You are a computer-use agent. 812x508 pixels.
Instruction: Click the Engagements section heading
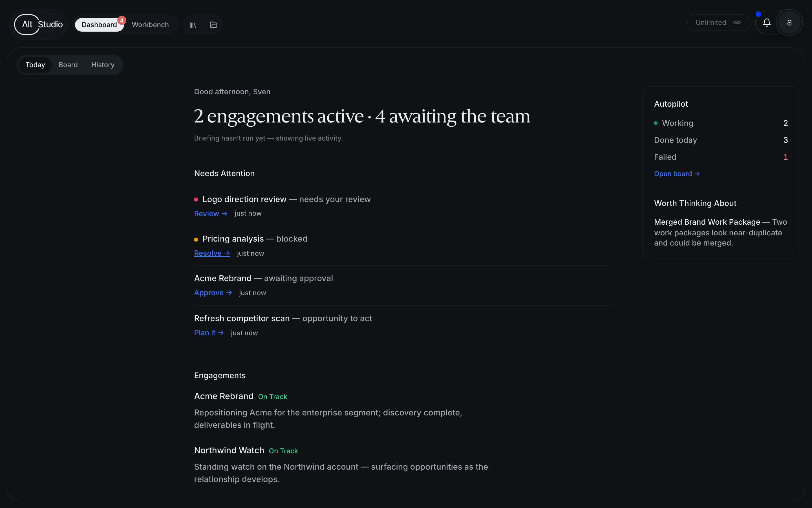tap(220, 375)
